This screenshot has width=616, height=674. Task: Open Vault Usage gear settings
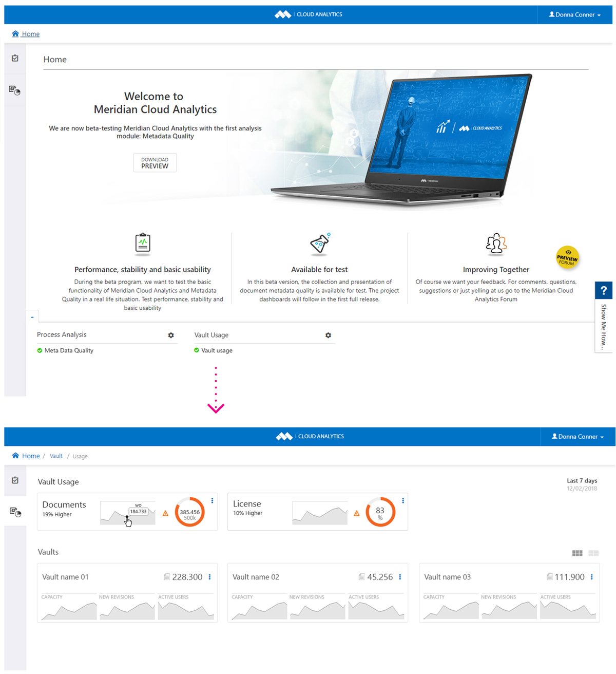click(328, 335)
